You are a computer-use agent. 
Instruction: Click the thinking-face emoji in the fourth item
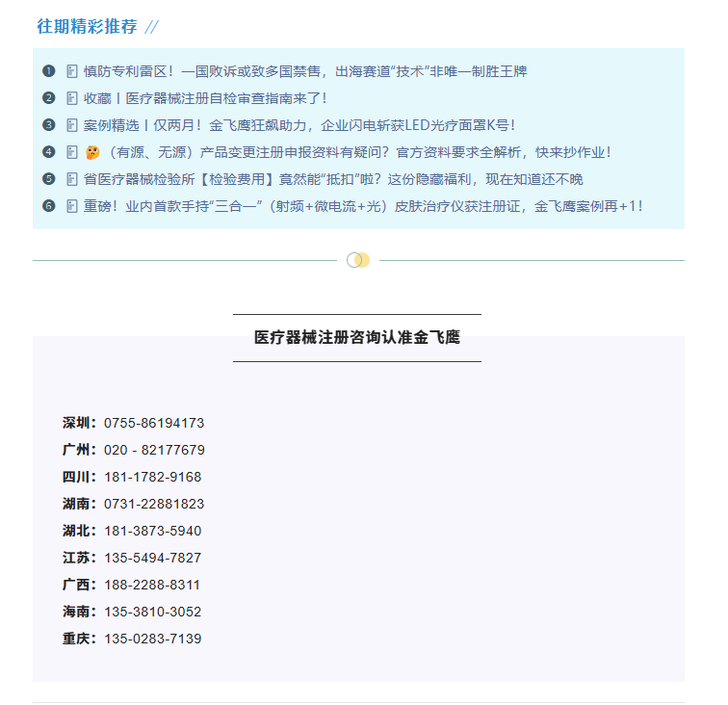coord(93,152)
